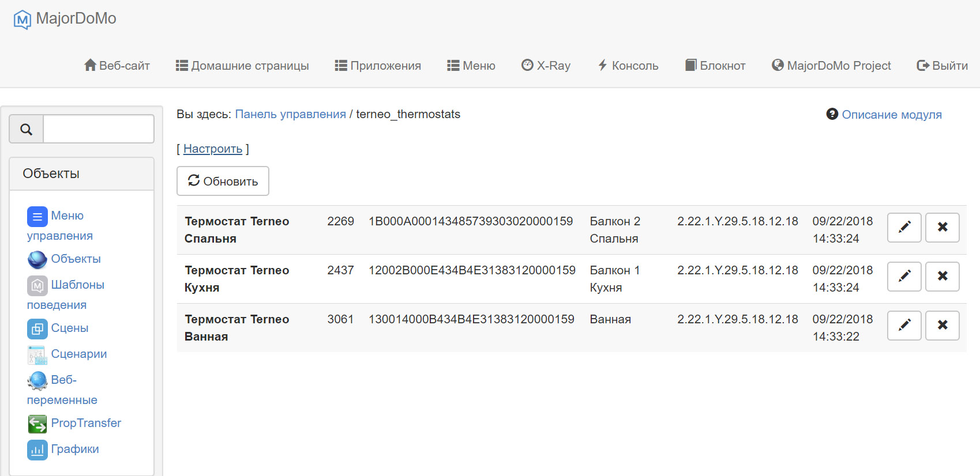Click serial 12002B000E434B4E31383120000159
980x476 pixels.
472,270
